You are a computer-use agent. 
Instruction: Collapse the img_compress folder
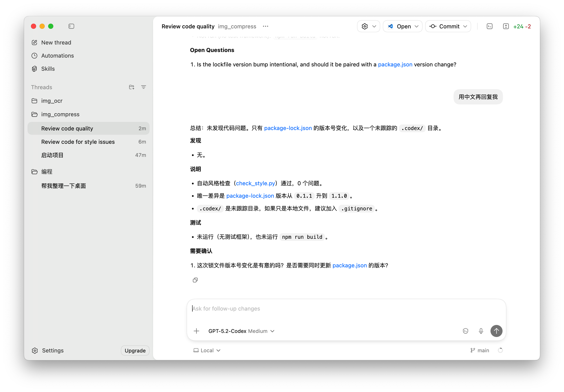[60, 115]
